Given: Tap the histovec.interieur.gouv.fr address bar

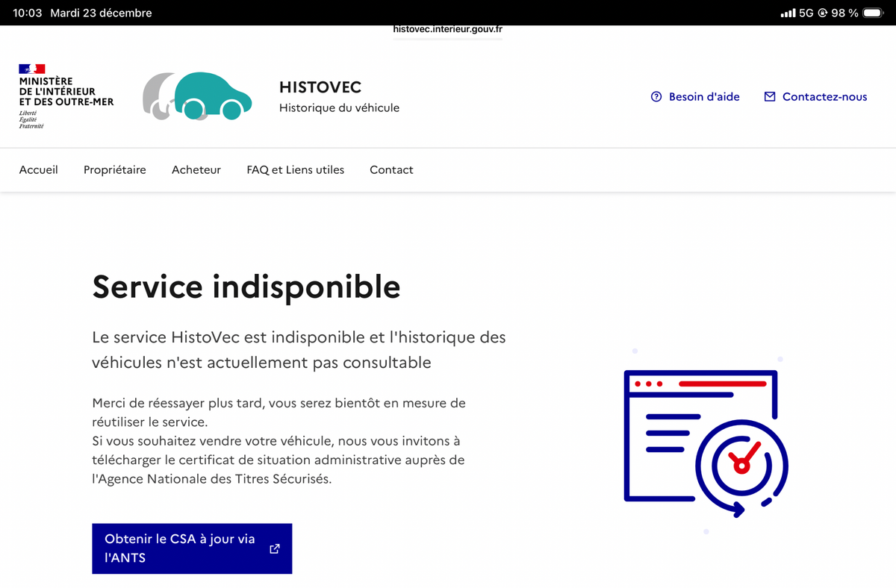Looking at the screenshot, I should [447, 31].
